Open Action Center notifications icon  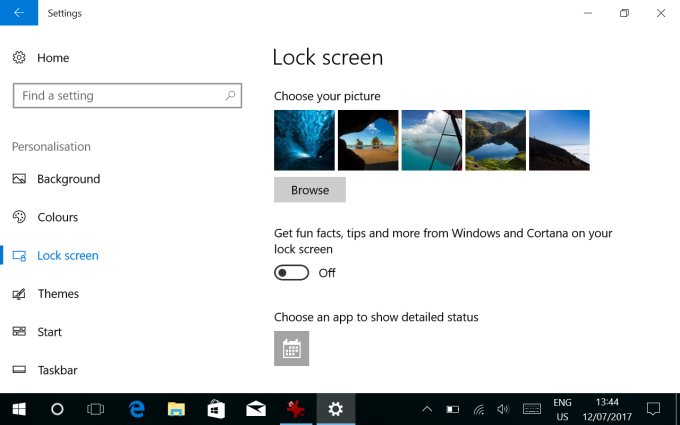(x=653, y=409)
